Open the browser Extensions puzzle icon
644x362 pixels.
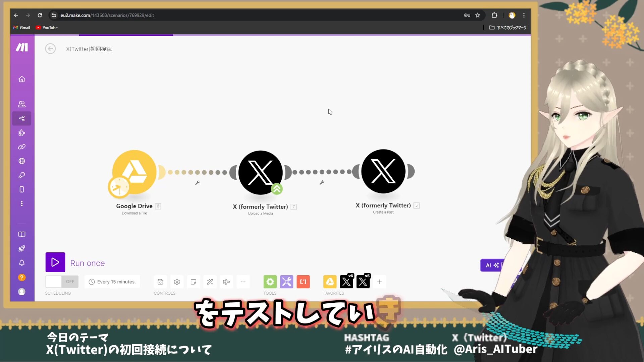494,15
